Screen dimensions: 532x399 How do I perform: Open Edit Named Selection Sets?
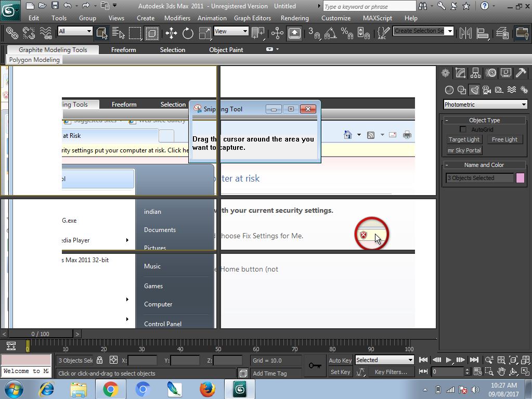pos(384,33)
